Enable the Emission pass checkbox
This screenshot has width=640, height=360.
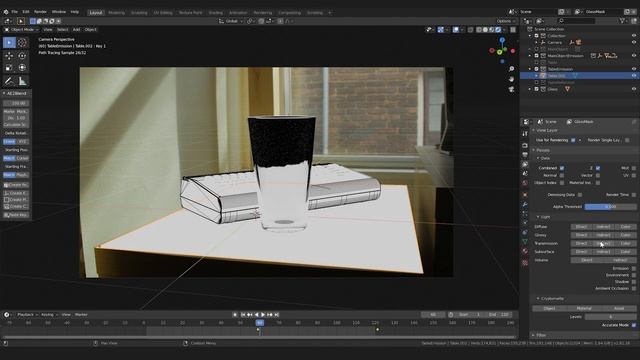coord(633,269)
